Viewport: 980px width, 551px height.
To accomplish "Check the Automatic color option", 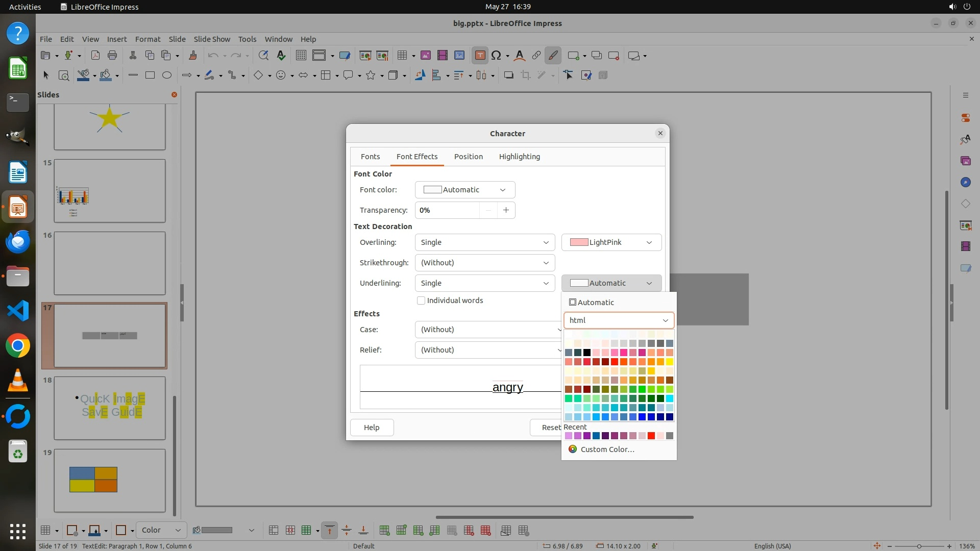I will point(591,303).
